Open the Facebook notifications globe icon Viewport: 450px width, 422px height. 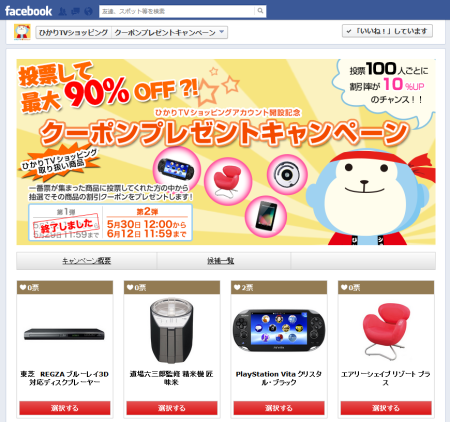pyautogui.click(x=88, y=12)
